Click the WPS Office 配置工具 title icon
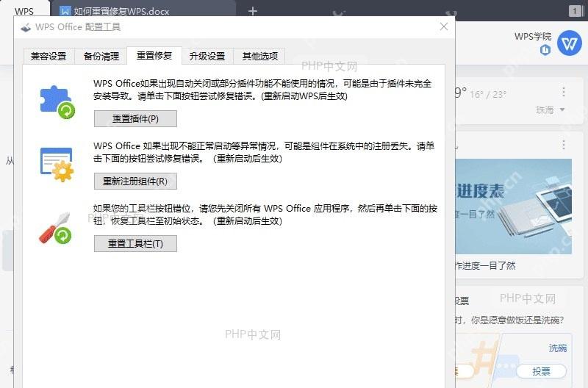 tap(26, 27)
